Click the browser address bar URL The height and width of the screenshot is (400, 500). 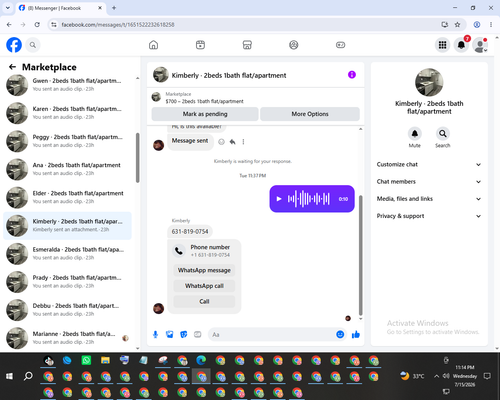(118, 25)
